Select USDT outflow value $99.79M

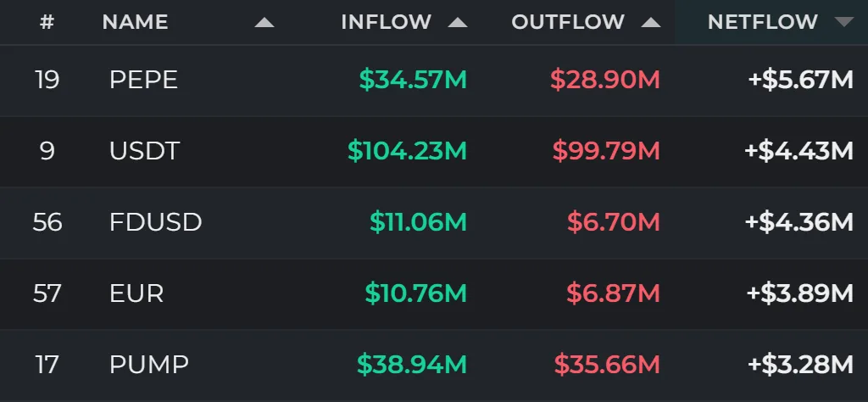607,151
